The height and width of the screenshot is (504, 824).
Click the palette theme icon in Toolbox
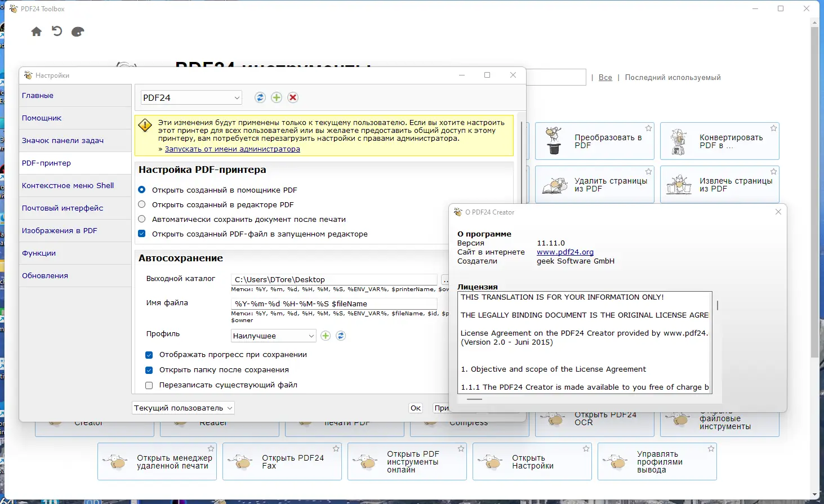tap(78, 32)
